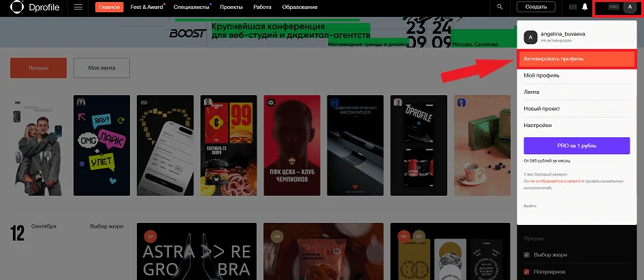Viewport: 644px width, 280px height.
Task: Open the ВАУ OMG ЛАЙК card
Action: click(x=102, y=145)
